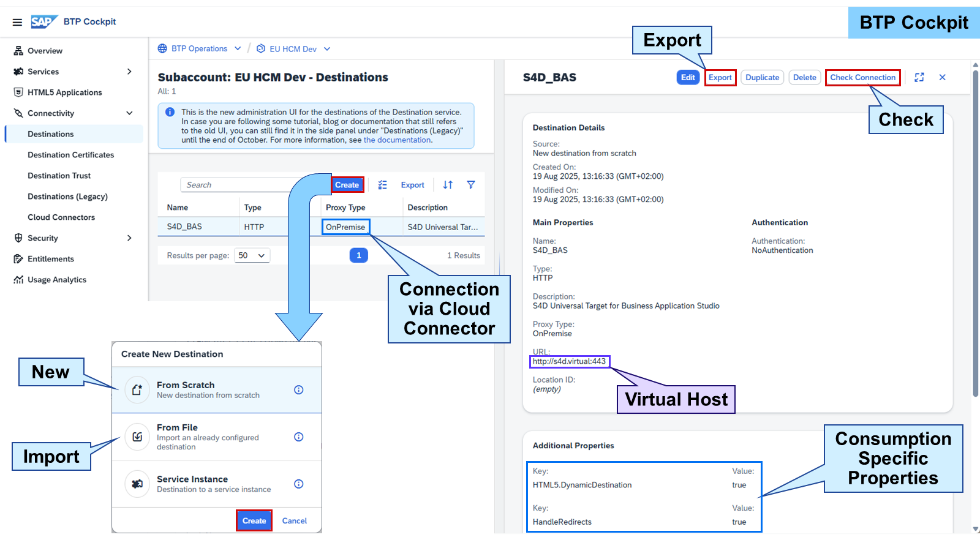
Task: Click Cancel in Create New Destination dialog
Action: [x=295, y=520]
